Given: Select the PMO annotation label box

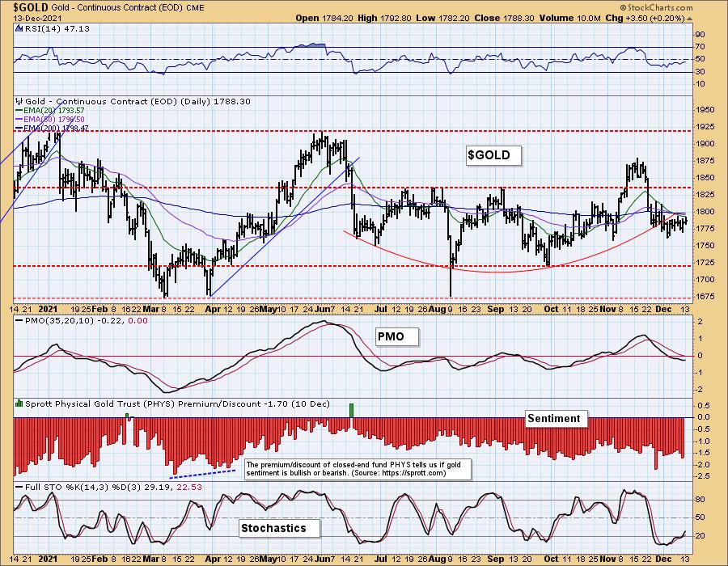Looking at the screenshot, I should (x=397, y=337).
